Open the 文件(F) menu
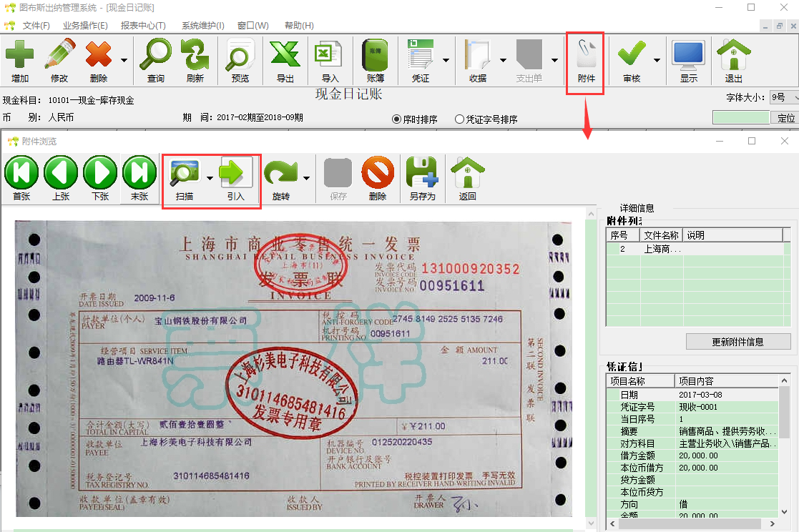This screenshot has height=532, width=799. (36, 26)
